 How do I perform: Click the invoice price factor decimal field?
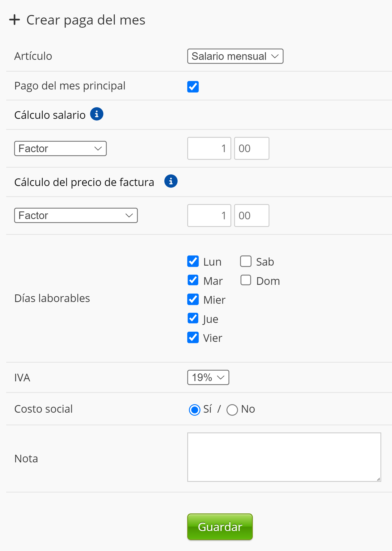pyautogui.click(x=251, y=216)
